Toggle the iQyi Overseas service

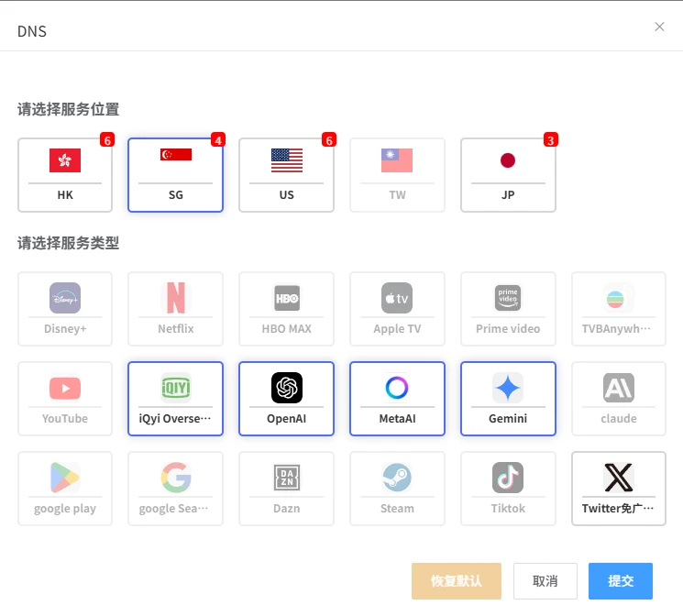[175, 398]
